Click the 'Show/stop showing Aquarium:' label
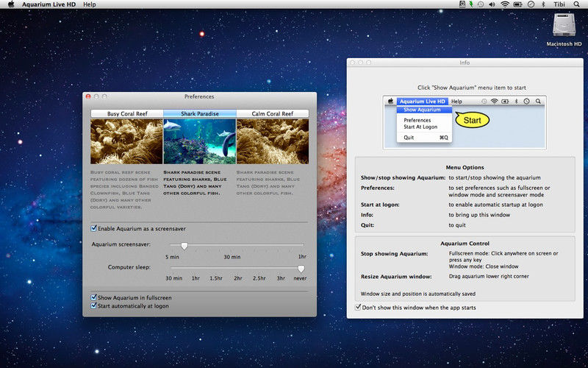This screenshot has width=588, height=368. tap(403, 177)
